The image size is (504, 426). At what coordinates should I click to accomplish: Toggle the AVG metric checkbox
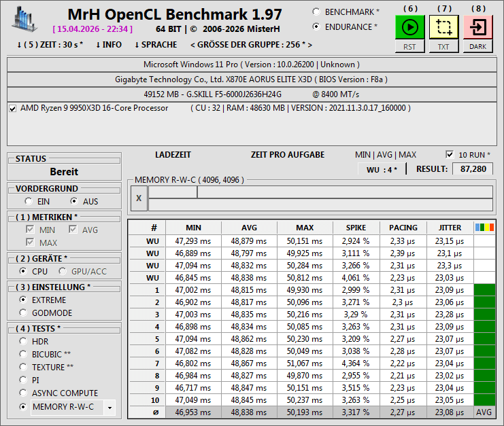(73, 230)
